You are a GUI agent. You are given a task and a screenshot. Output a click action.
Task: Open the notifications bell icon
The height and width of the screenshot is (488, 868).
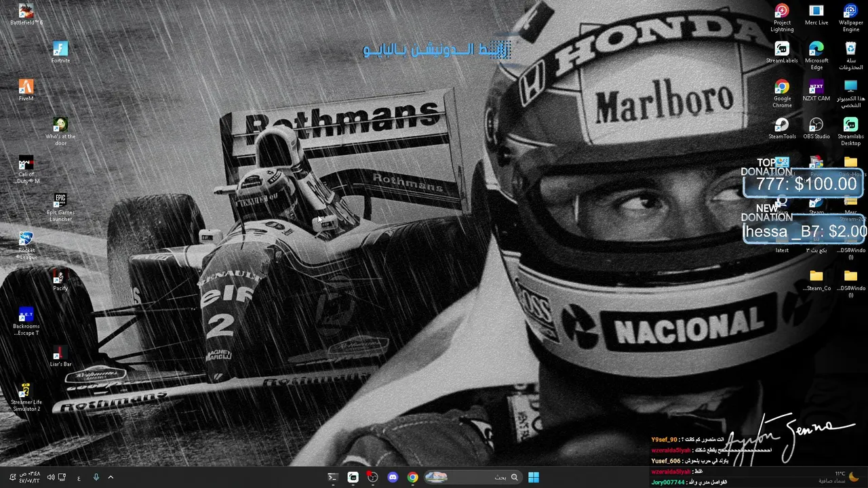click(x=12, y=477)
